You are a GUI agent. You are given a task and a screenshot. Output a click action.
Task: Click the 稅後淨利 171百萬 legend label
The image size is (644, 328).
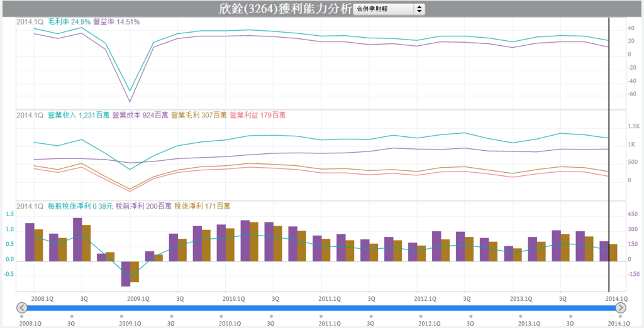[202, 206]
